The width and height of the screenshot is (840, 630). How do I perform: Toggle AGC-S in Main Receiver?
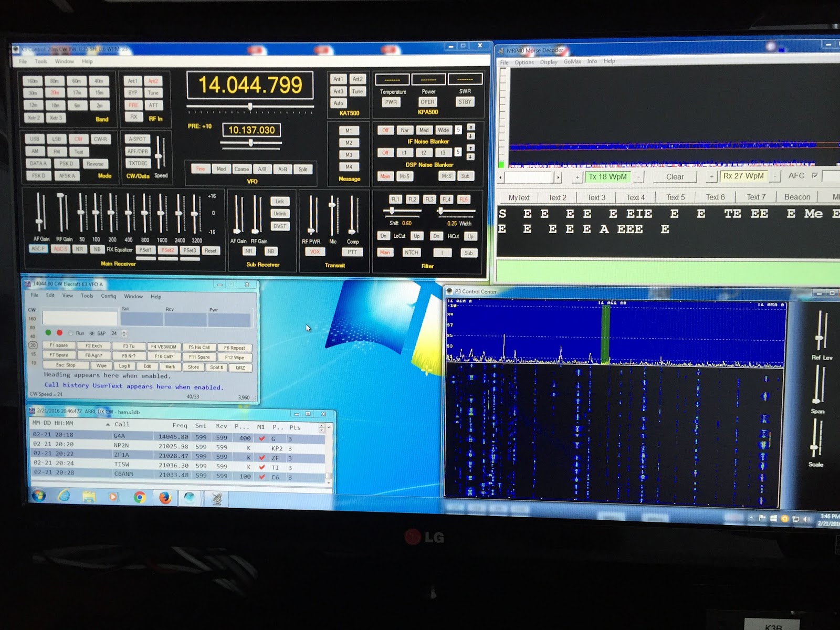[60, 249]
